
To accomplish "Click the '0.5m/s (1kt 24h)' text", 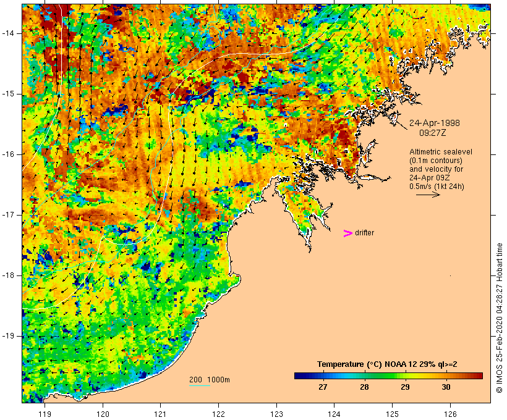I will [437, 187].
